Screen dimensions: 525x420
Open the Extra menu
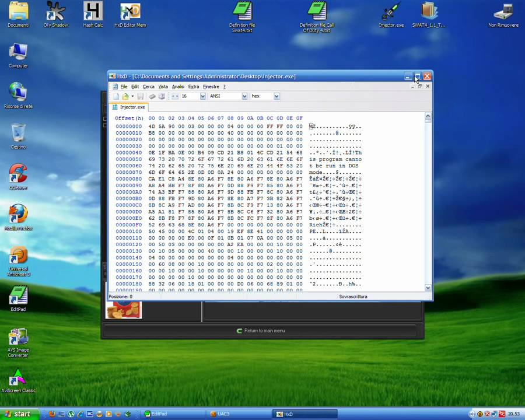tap(194, 87)
